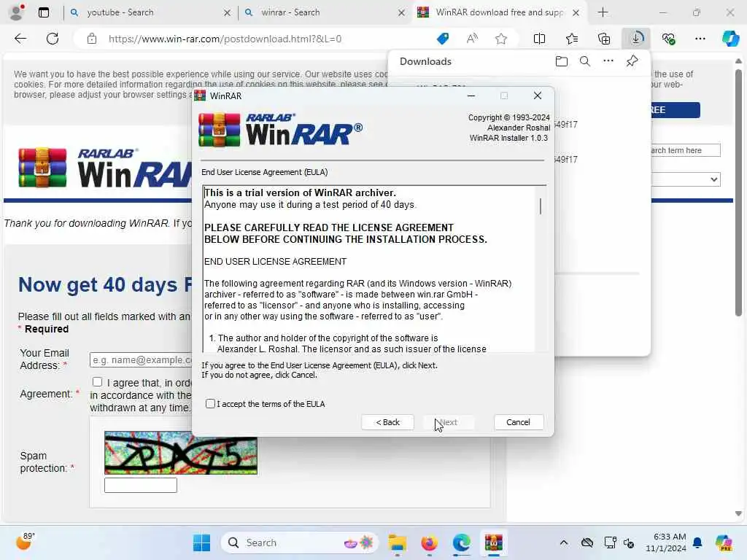Open File Explorer from the taskbar
Viewport: 747px width, 560px height.
point(397,542)
